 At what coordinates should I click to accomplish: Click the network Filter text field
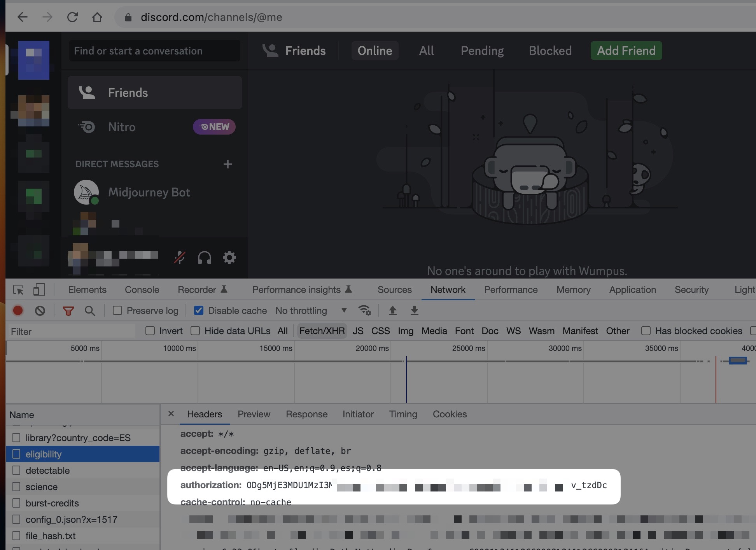(x=72, y=331)
